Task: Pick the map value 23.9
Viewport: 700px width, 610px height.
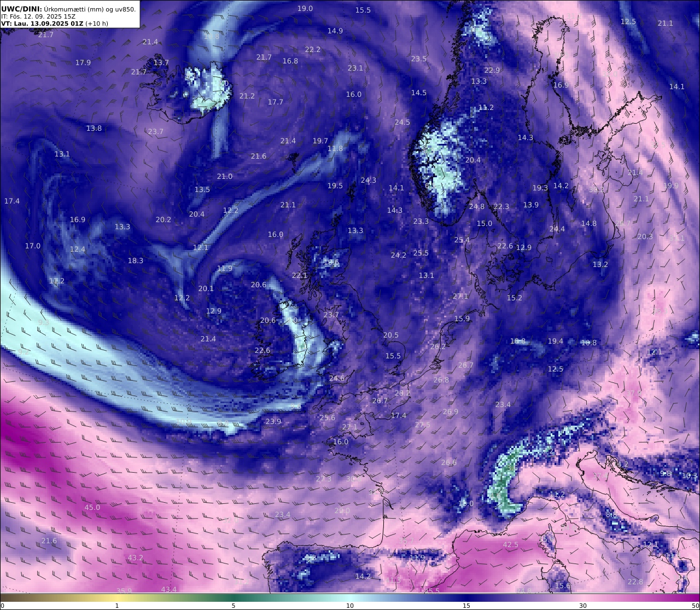Action: tap(273, 421)
